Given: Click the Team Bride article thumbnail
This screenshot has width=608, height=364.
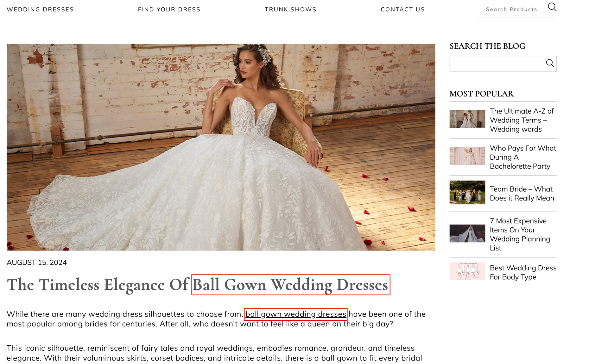Looking at the screenshot, I should pyautogui.click(x=467, y=192).
